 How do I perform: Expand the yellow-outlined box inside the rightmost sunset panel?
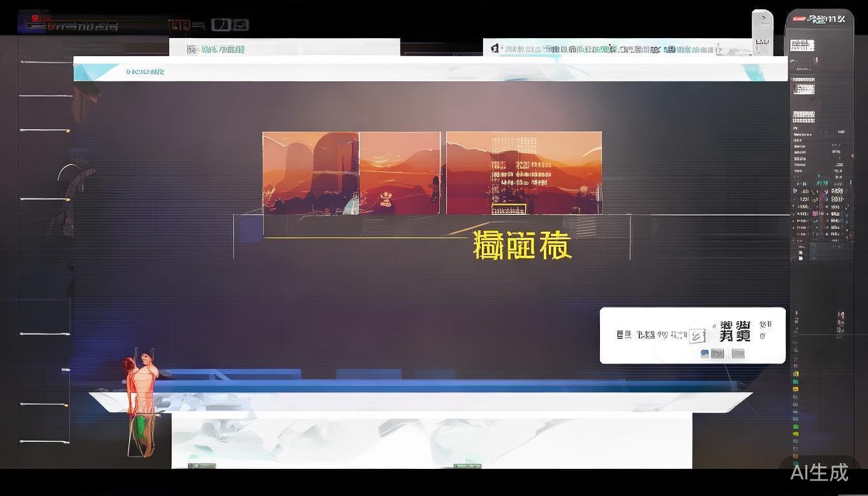(510, 208)
